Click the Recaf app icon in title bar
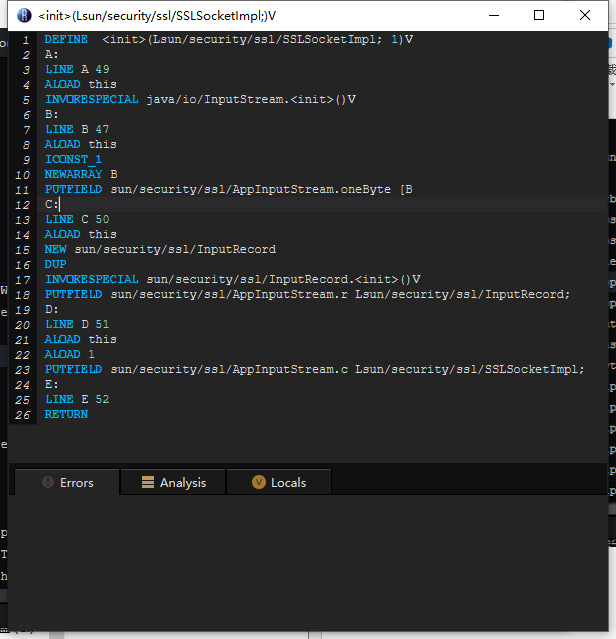 click(x=24, y=15)
